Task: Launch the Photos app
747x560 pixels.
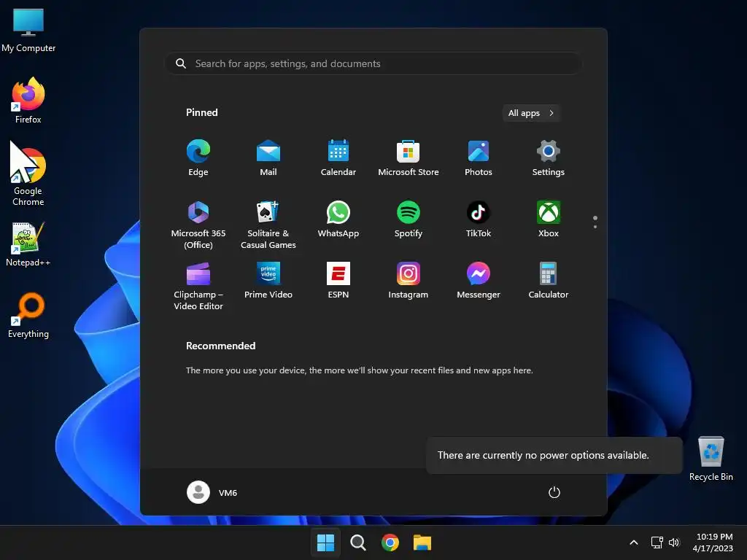Action: coord(479,158)
